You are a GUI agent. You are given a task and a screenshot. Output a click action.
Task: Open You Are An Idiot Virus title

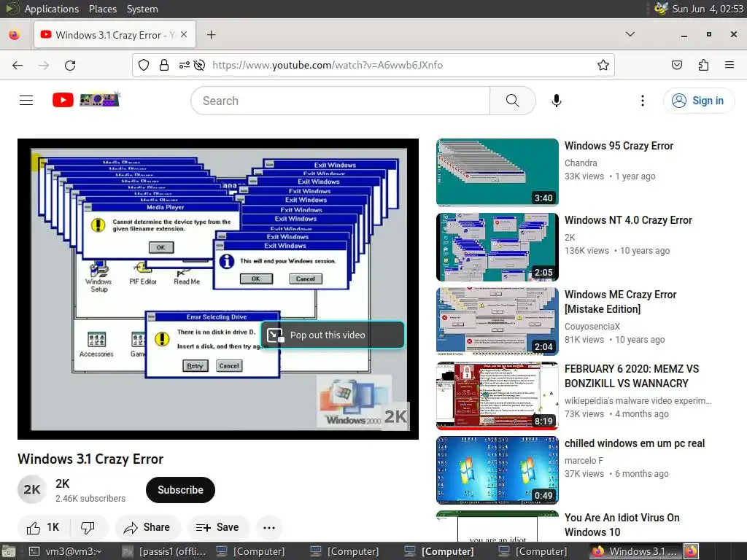[x=622, y=525]
